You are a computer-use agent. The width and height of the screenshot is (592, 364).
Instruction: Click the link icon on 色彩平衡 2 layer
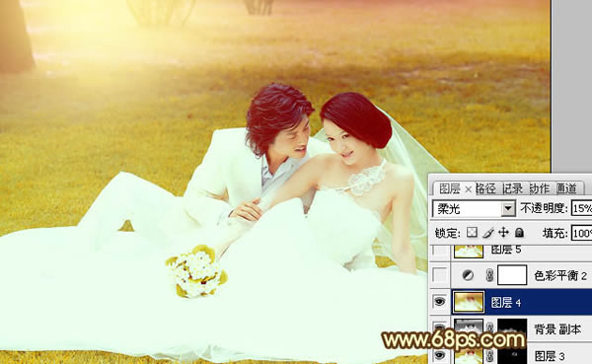489,275
